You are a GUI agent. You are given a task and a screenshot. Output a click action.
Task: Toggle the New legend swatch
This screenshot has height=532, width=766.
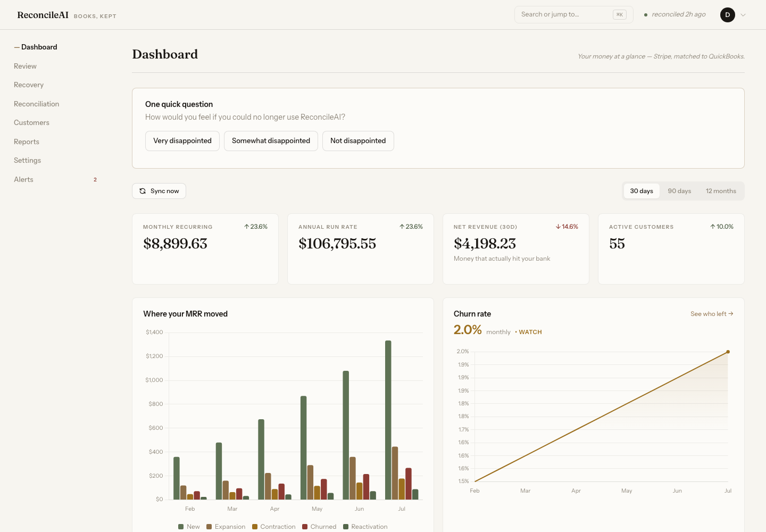point(181,527)
